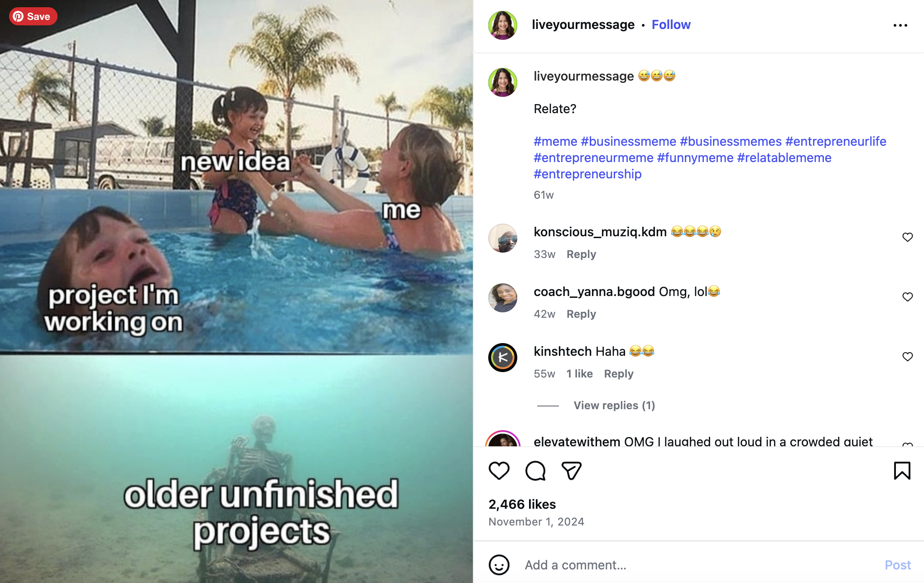The image size is (924, 583).
Task: Bookmark the post with save icon
Action: point(902,471)
